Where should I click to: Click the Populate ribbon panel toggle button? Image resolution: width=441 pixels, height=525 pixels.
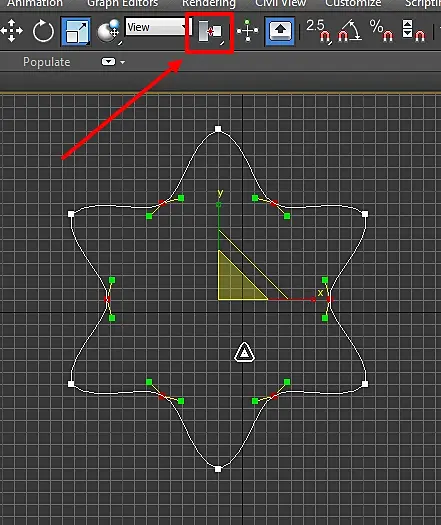[108, 62]
